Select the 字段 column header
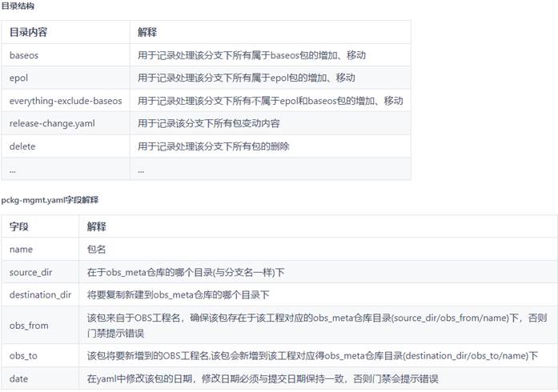This screenshot has width=558, height=392. (x=19, y=227)
